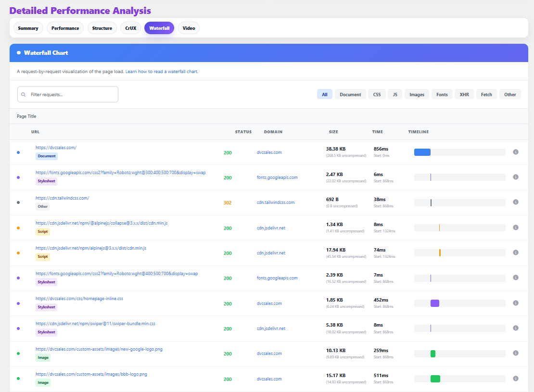
Task: Focus the Filter requests input field
Action: tap(72, 95)
